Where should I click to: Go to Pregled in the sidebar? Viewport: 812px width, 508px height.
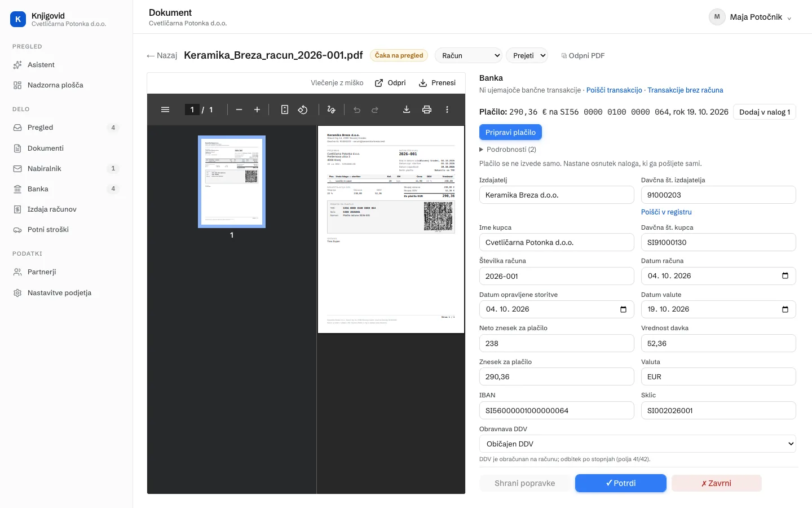point(67,128)
